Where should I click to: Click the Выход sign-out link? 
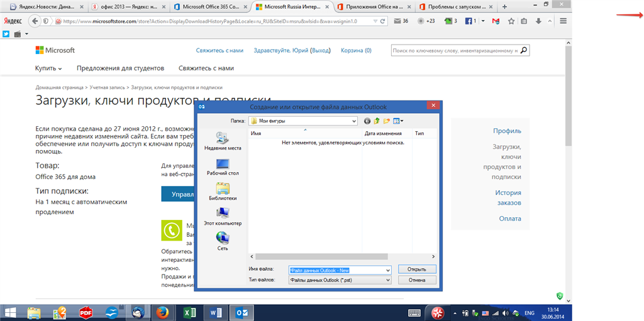point(320,50)
